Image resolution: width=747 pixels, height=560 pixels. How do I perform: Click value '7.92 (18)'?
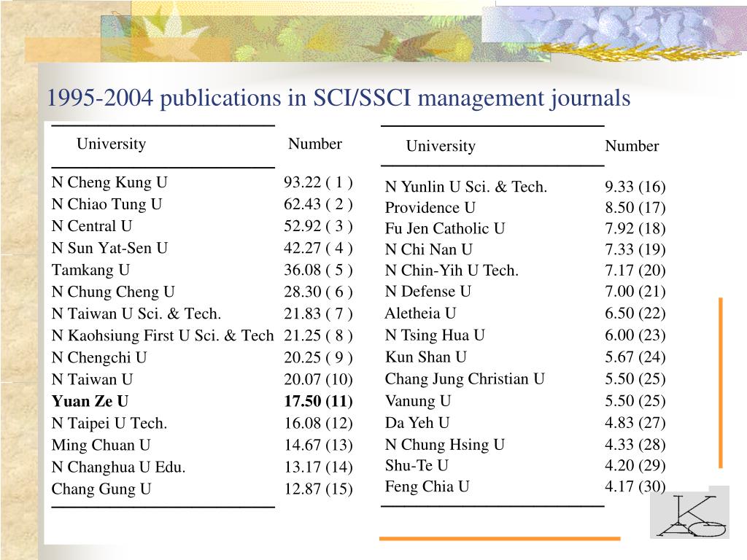point(635,228)
